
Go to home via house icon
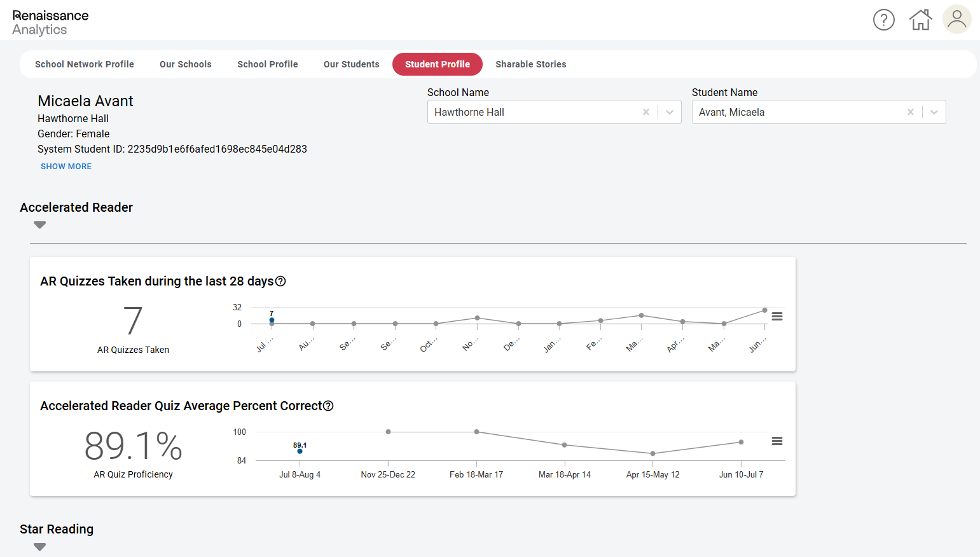(x=920, y=20)
